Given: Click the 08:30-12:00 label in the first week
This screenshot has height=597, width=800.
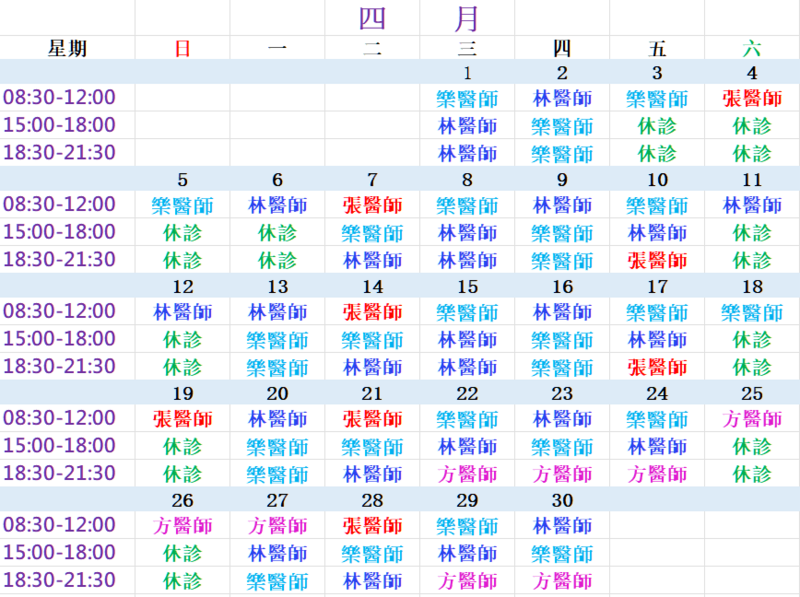Looking at the screenshot, I should tap(60, 98).
